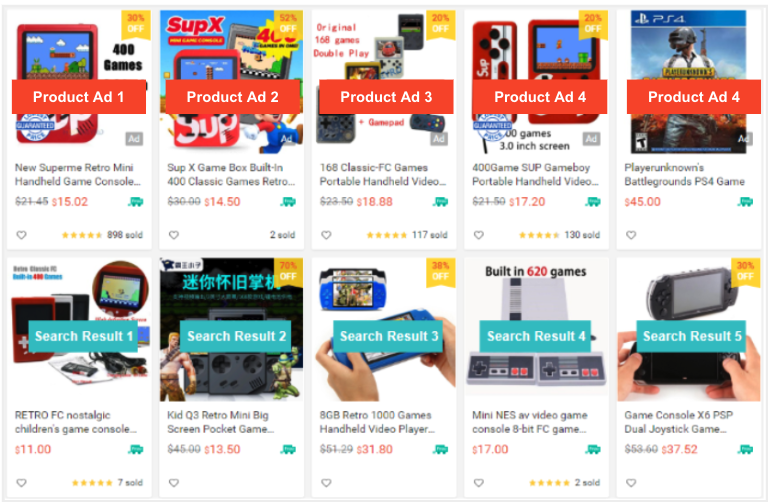The image size is (768, 502).
Task: Favorite Playerunknown's Battlegrounds PS4 Game
Action: [631, 235]
